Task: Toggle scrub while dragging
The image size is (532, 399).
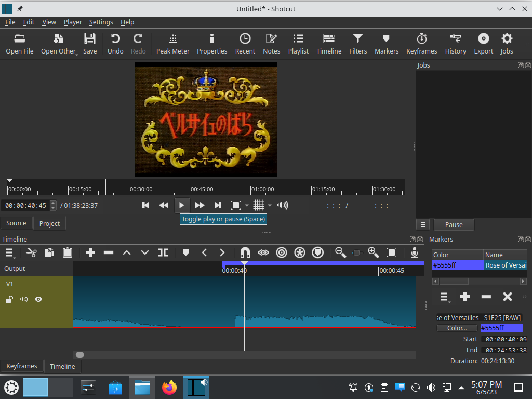Action: coord(263,253)
